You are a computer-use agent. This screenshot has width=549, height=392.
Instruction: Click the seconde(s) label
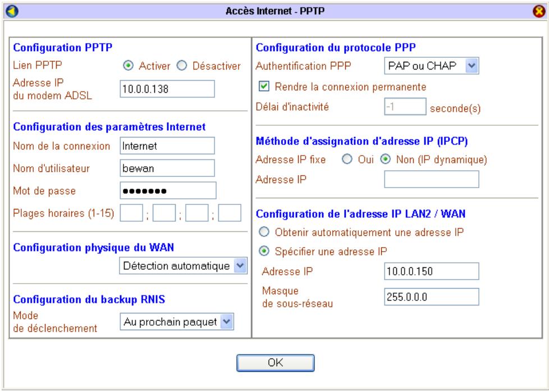[x=455, y=108]
